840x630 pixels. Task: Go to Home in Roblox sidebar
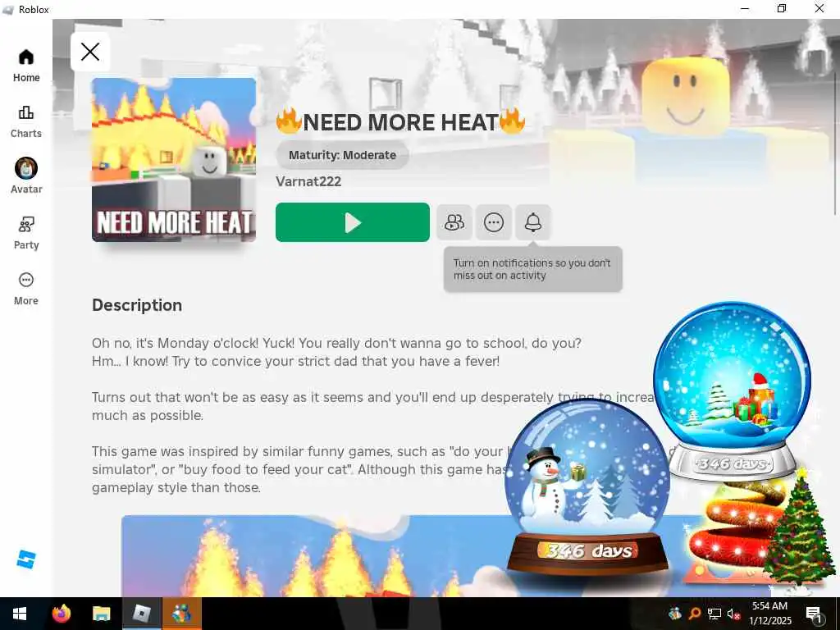pos(25,66)
